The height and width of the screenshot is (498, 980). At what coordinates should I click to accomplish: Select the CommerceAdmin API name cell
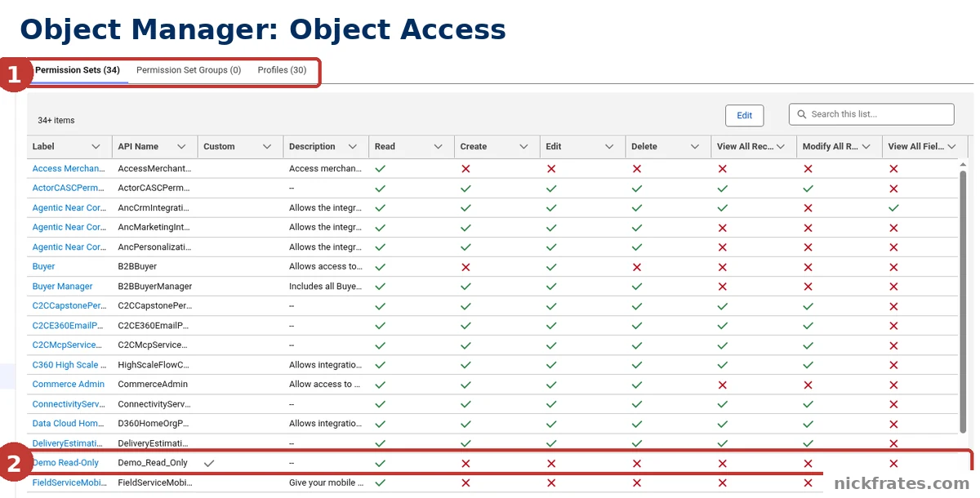153,385
